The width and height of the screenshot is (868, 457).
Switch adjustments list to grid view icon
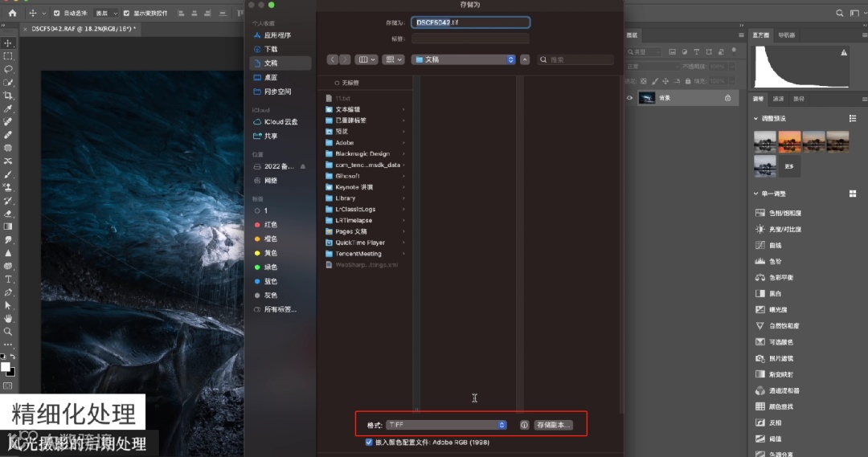853,194
